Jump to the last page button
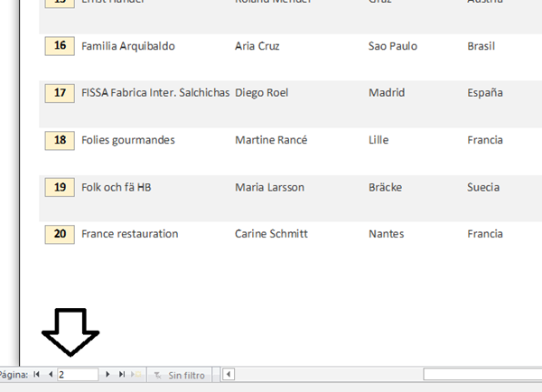 (122, 374)
